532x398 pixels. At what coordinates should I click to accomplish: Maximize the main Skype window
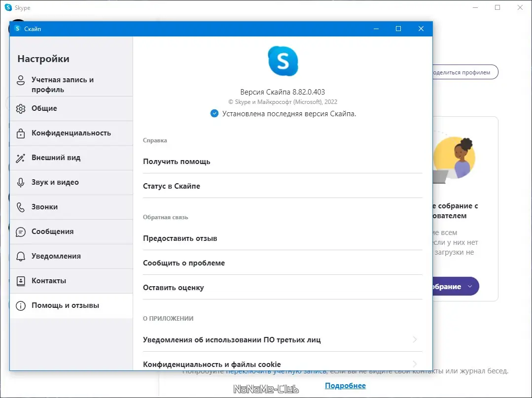(x=497, y=7)
